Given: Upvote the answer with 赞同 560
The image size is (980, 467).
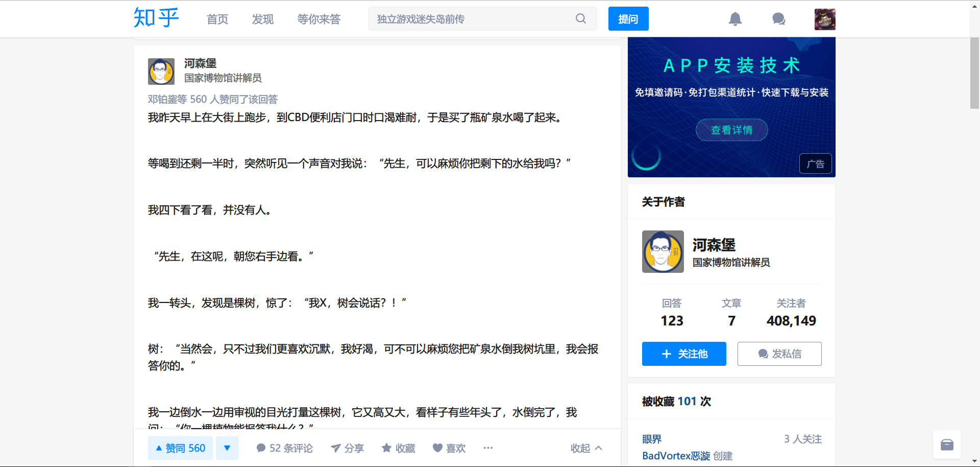Looking at the screenshot, I should point(180,448).
